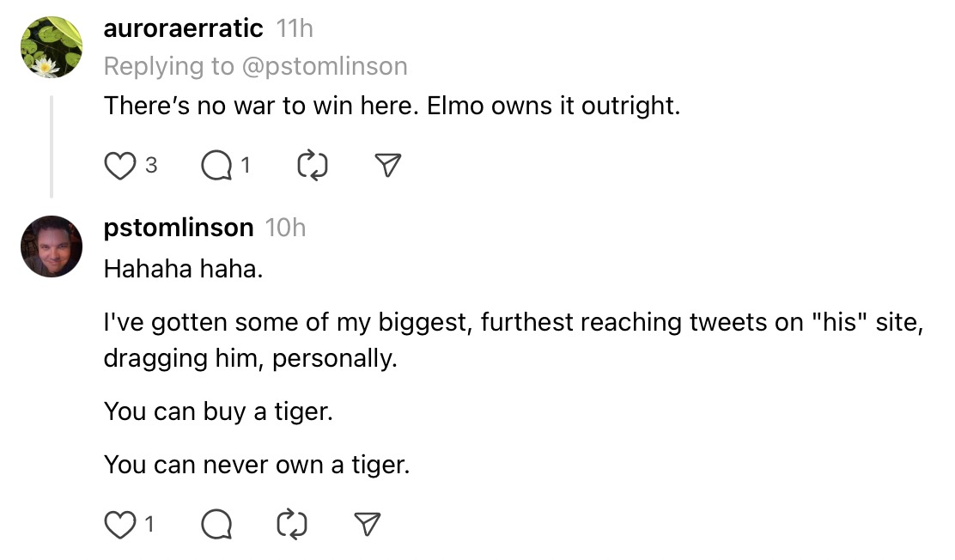Open auroraerratic's profile picture
Image resolution: width=955 pixels, height=560 pixels.
(52, 47)
